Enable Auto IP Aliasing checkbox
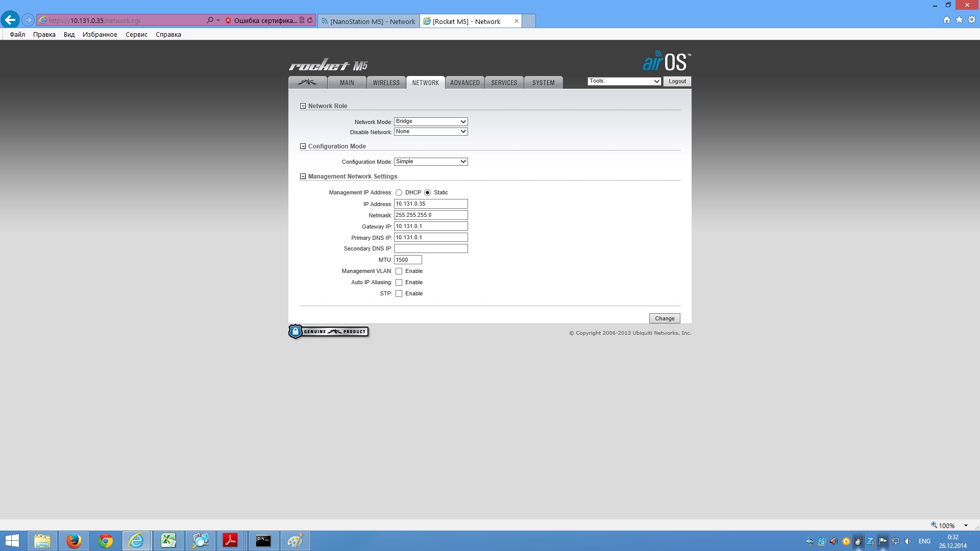The image size is (980, 551). pos(399,283)
